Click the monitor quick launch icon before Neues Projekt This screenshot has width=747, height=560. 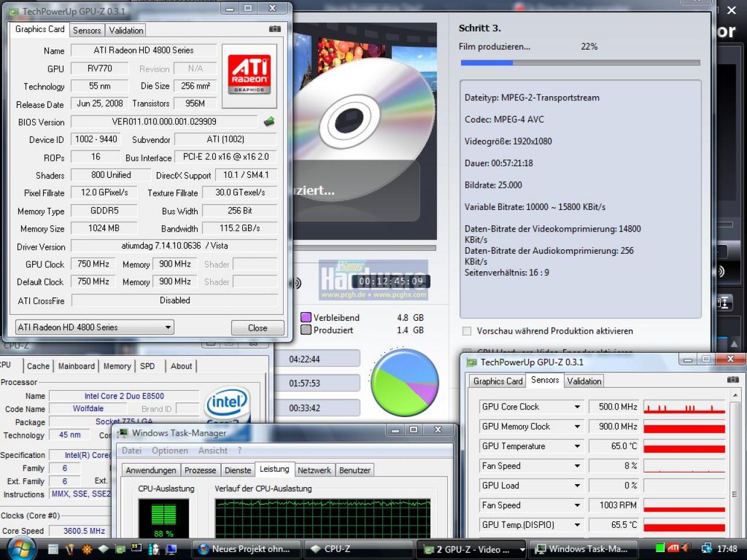[171, 549]
